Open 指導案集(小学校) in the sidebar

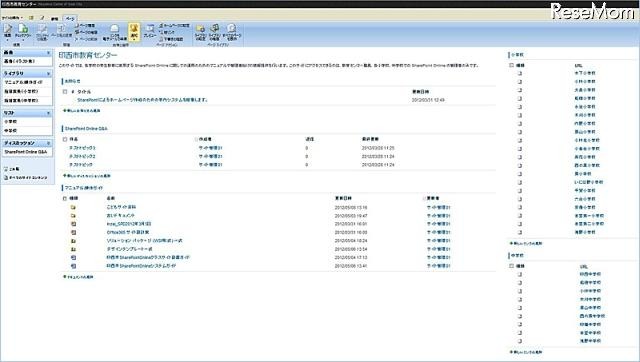(21, 91)
